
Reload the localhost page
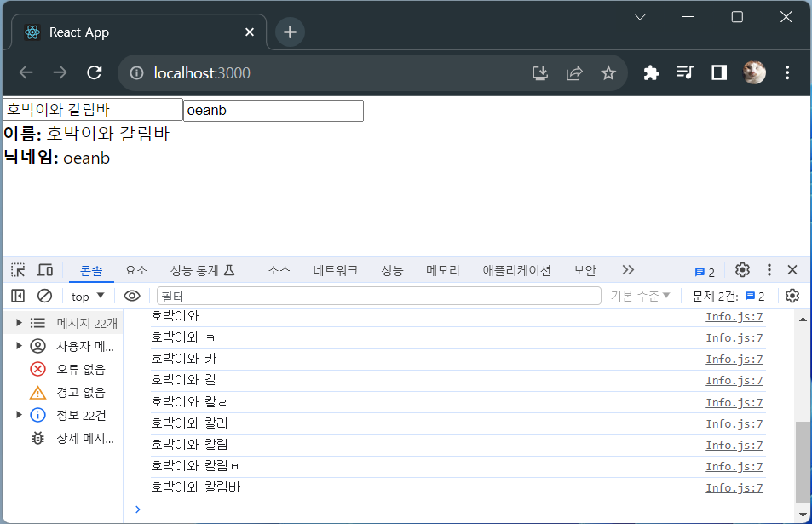pos(95,72)
